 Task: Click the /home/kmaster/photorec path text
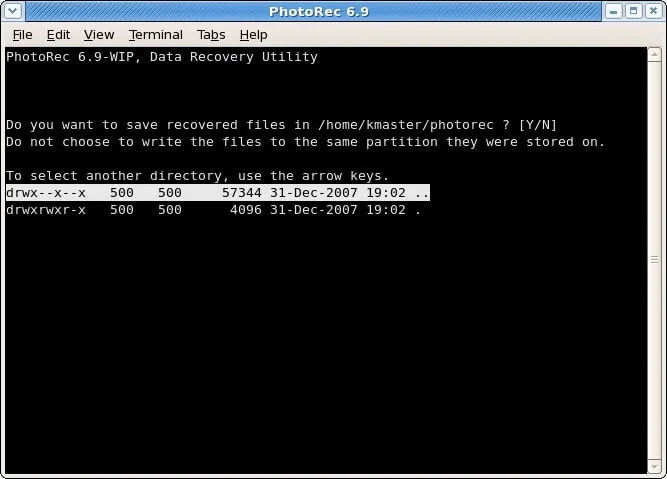pos(406,125)
